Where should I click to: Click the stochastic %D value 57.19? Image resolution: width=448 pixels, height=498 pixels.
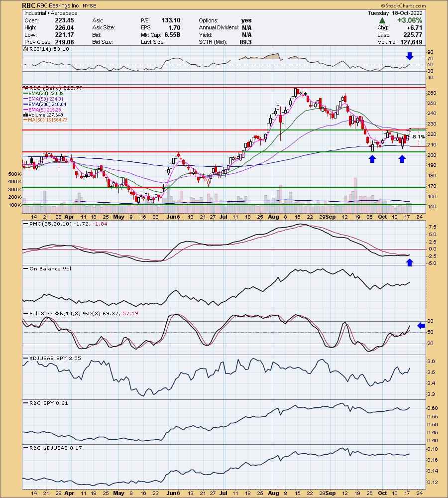coord(130,313)
